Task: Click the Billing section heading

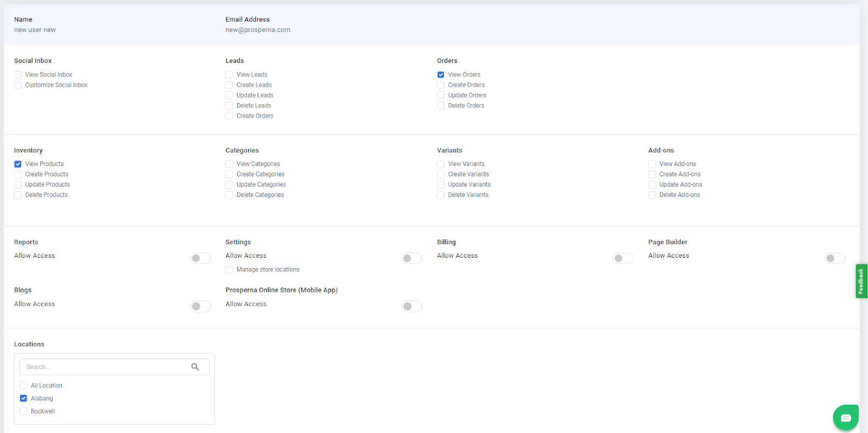Action: pos(446,242)
